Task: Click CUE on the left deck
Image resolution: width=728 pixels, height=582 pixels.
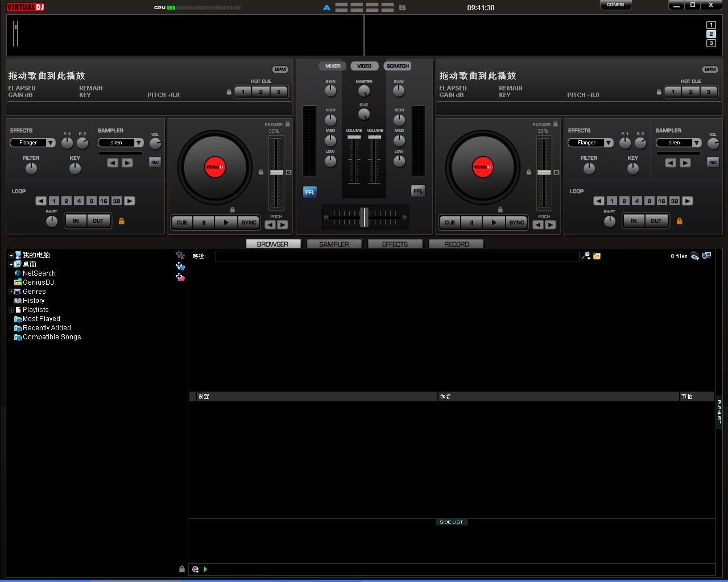Action: [182, 223]
